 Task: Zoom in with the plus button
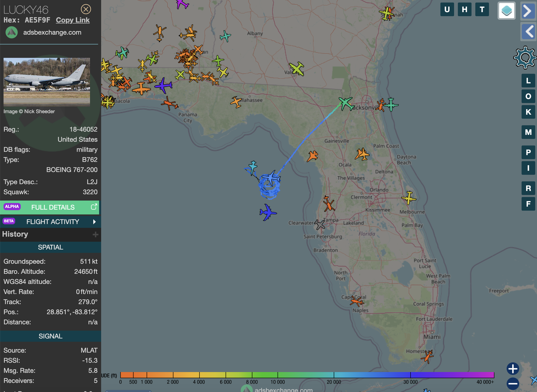tap(513, 369)
